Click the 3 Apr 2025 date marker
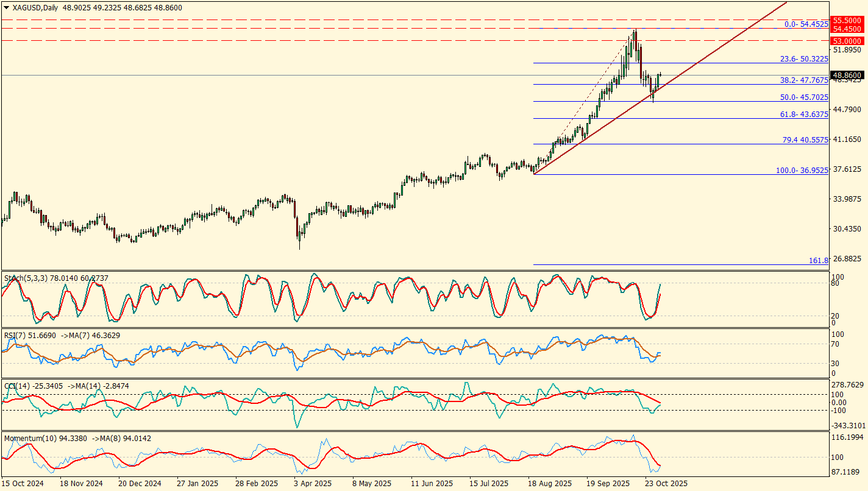The image size is (868, 491). point(311,484)
